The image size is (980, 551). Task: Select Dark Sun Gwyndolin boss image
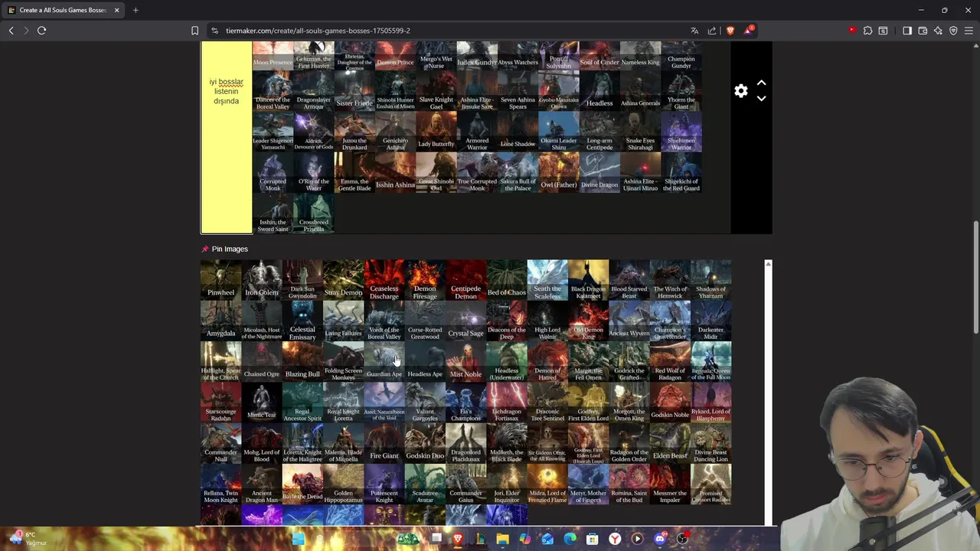coord(302,280)
